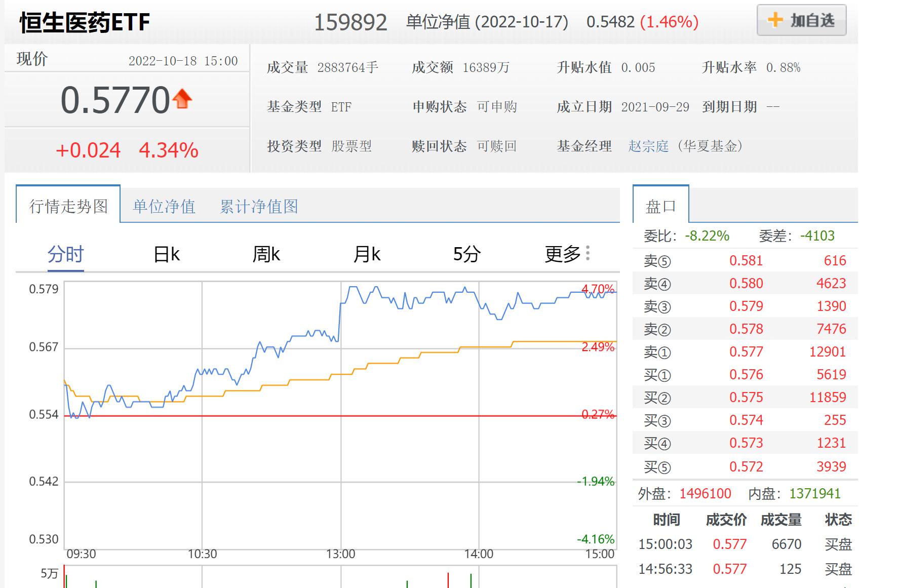The image size is (897, 588).
Task: Select the 分时 intraday chart view
Action: [65, 254]
